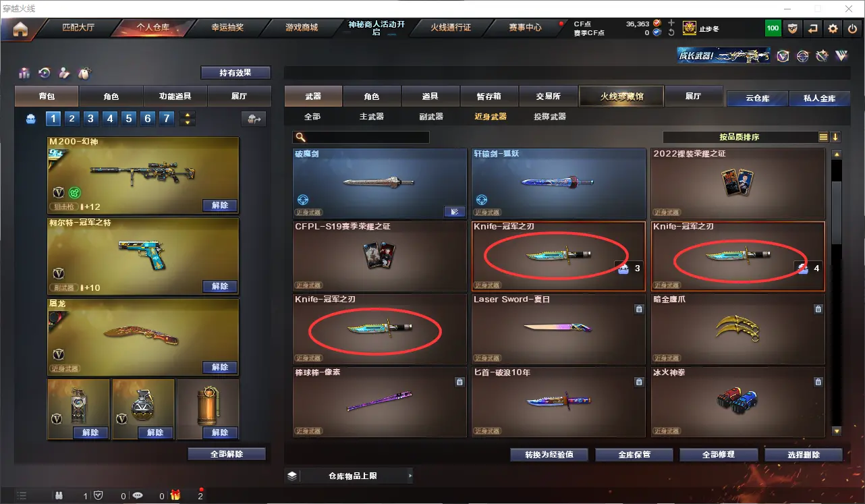This screenshot has width=865, height=504.
Task: Go to the home lobby icon
Action: pyautogui.click(x=20, y=28)
